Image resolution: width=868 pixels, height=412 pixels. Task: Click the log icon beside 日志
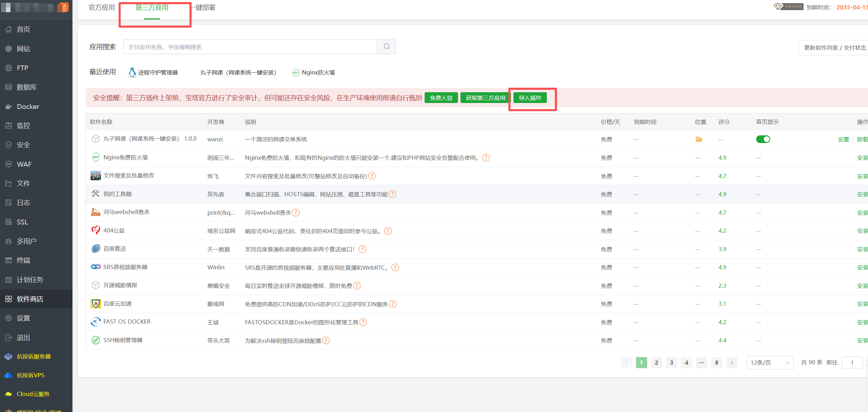[x=9, y=203]
